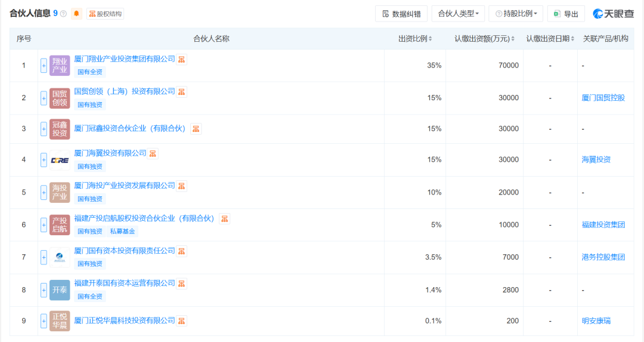Click equity structure icon after 厦门国有资本投资

181,251
